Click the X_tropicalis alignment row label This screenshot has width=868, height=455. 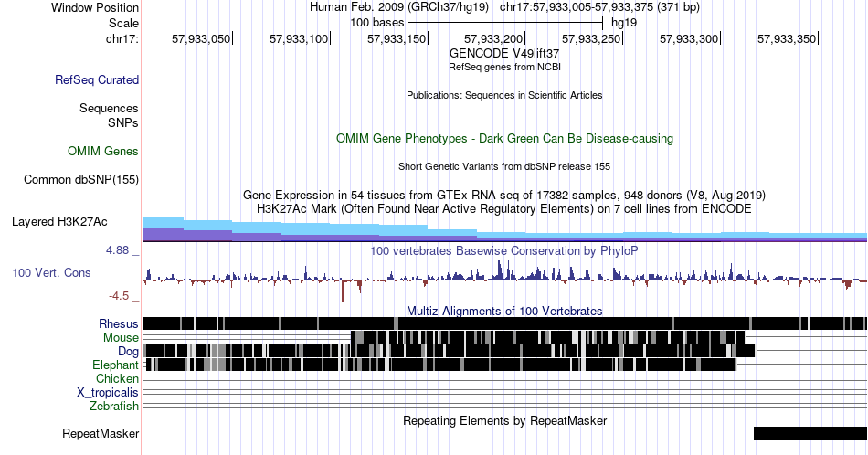click(108, 393)
